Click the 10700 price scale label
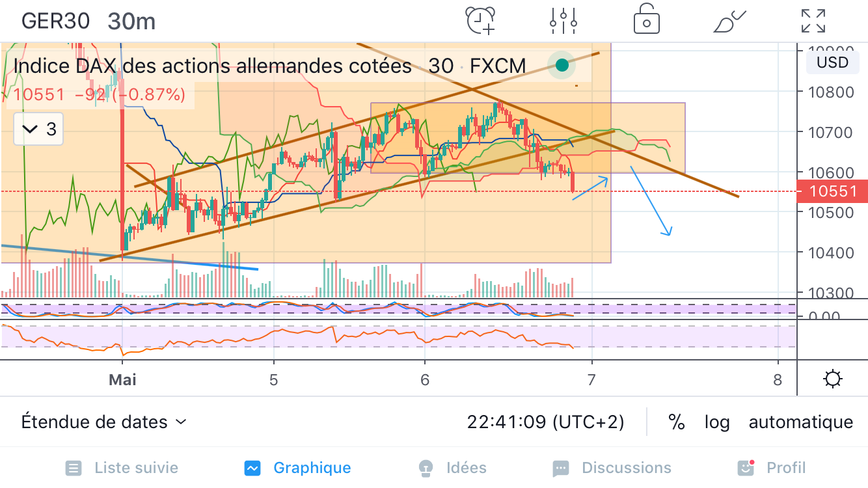Viewport: 868px width, 488px height. pyautogui.click(x=832, y=132)
